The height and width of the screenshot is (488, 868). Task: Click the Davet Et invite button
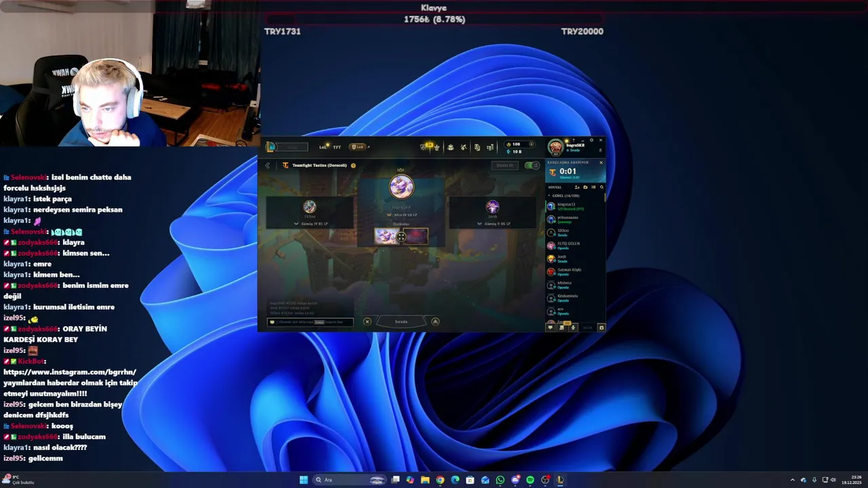tap(505, 165)
